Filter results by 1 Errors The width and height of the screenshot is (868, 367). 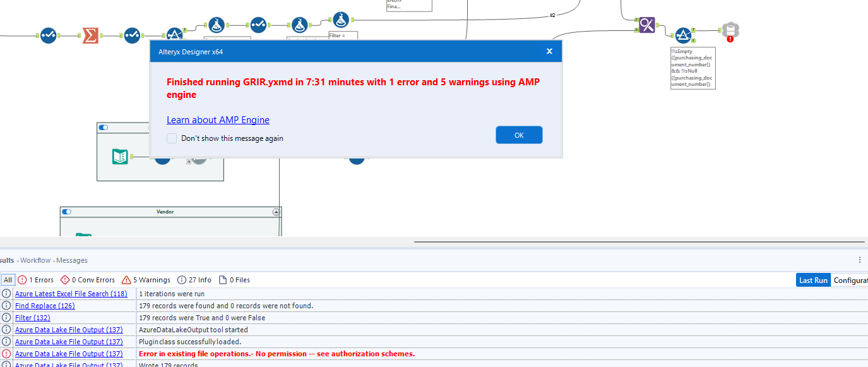37,280
